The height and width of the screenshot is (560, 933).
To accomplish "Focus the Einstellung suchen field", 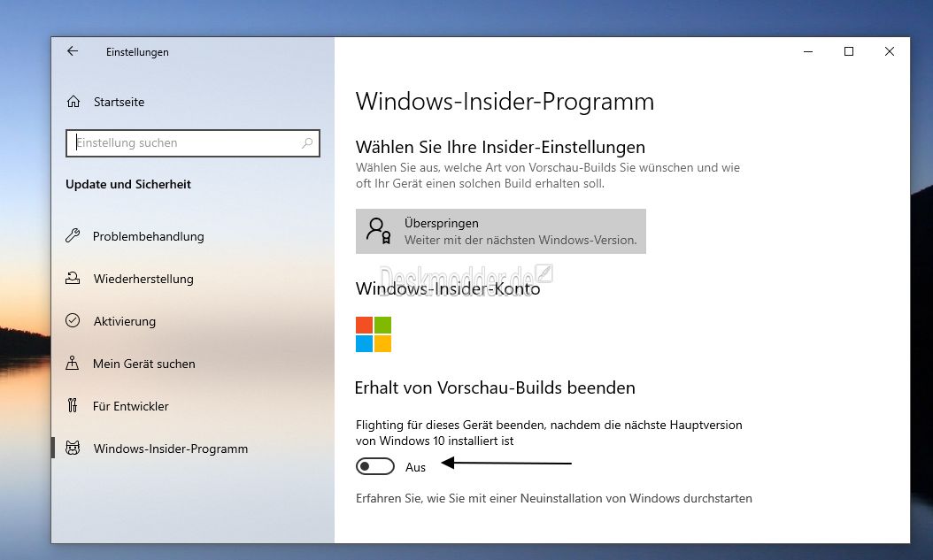I will coord(193,143).
